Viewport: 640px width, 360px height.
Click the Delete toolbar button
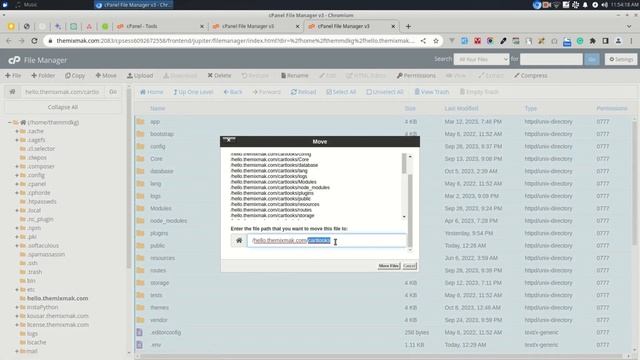point(219,76)
